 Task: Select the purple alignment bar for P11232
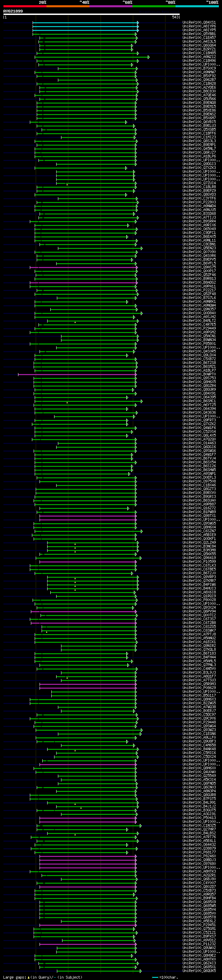pyautogui.click(x=88, y=944)
